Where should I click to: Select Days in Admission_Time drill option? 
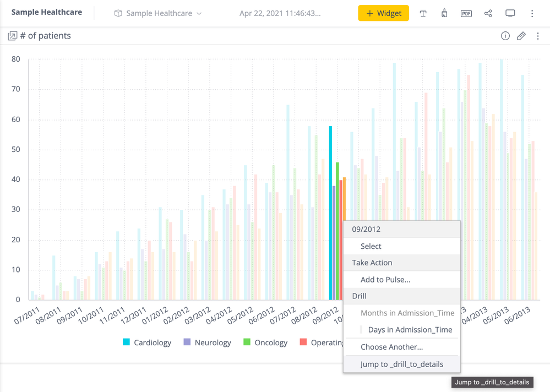(410, 330)
